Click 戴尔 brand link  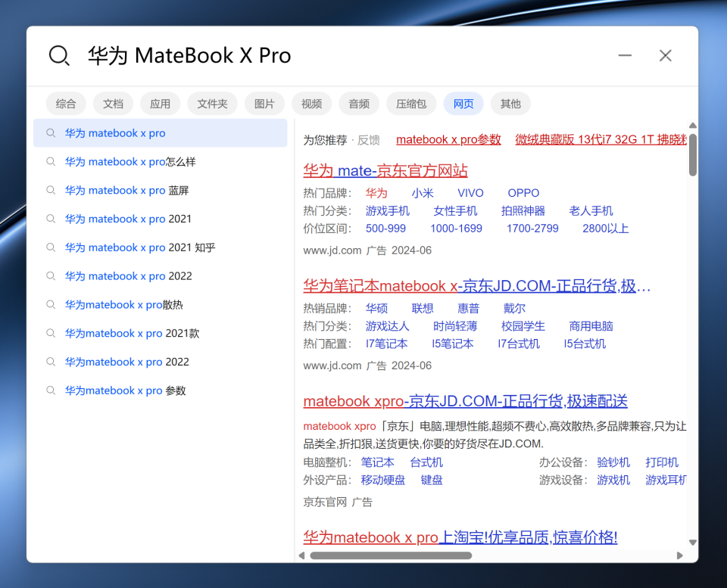[x=514, y=308]
